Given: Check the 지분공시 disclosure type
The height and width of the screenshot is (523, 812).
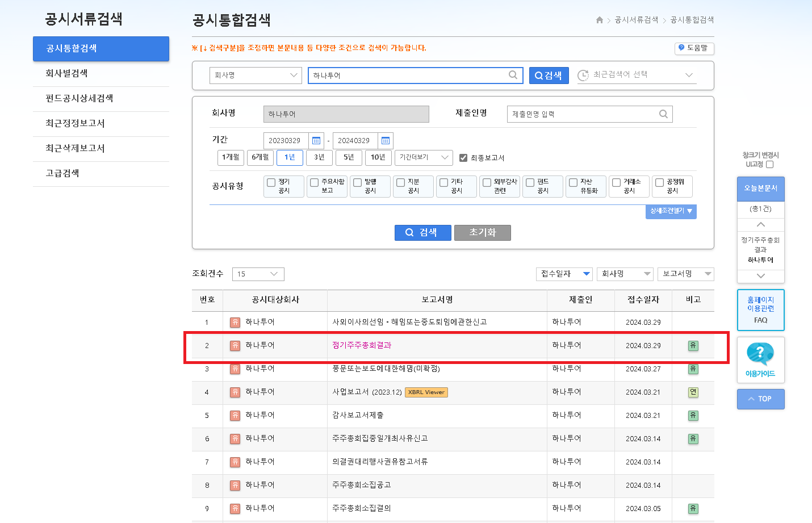Looking at the screenshot, I should tap(401, 183).
